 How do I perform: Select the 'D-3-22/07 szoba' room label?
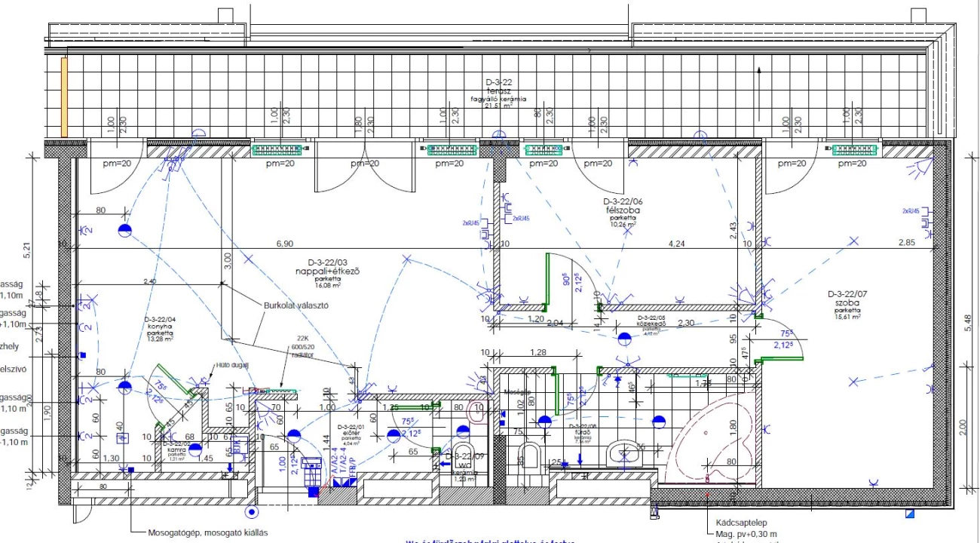(x=848, y=298)
